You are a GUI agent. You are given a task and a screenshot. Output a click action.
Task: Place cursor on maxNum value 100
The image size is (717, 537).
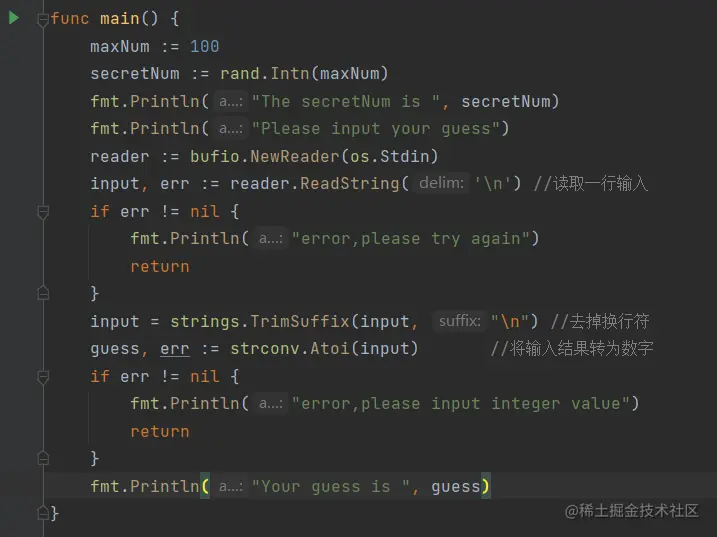point(204,46)
